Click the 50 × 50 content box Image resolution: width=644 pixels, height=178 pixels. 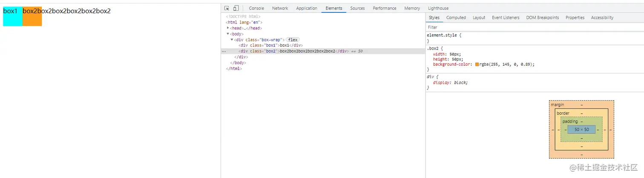(x=581, y=129)
